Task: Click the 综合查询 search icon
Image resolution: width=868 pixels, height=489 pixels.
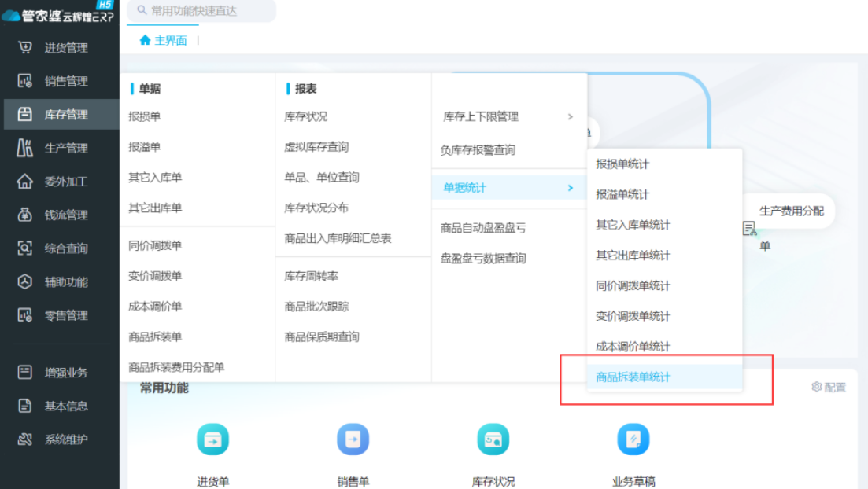Action: pyautogui.click(x=24, y=248)
